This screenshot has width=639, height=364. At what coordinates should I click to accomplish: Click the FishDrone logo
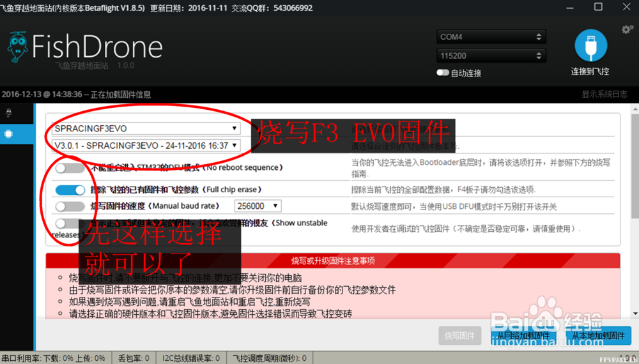click(85, 47)
